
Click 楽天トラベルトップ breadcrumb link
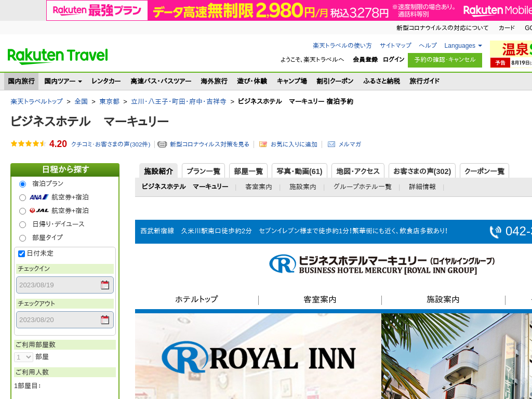click(37, 101)
